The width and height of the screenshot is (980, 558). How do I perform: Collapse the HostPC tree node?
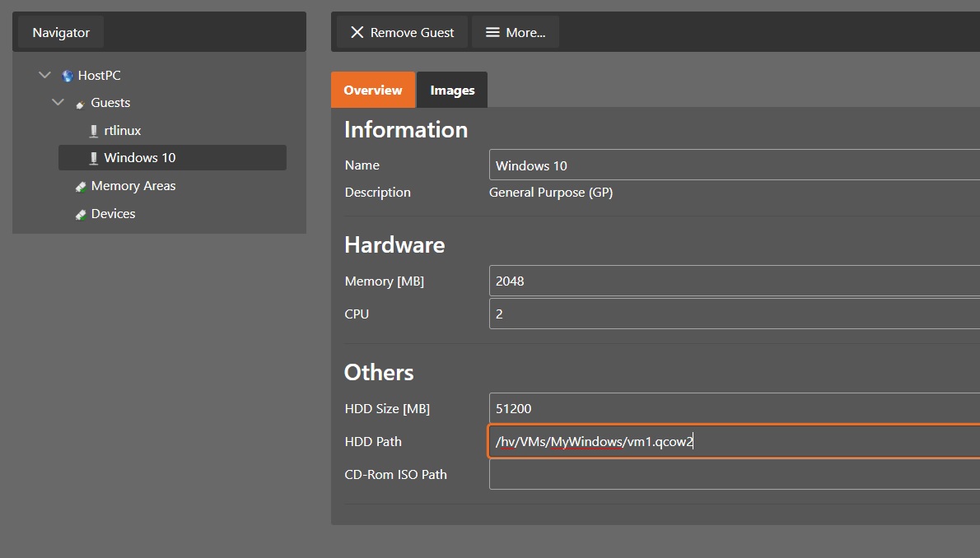(x=44, y=76)
